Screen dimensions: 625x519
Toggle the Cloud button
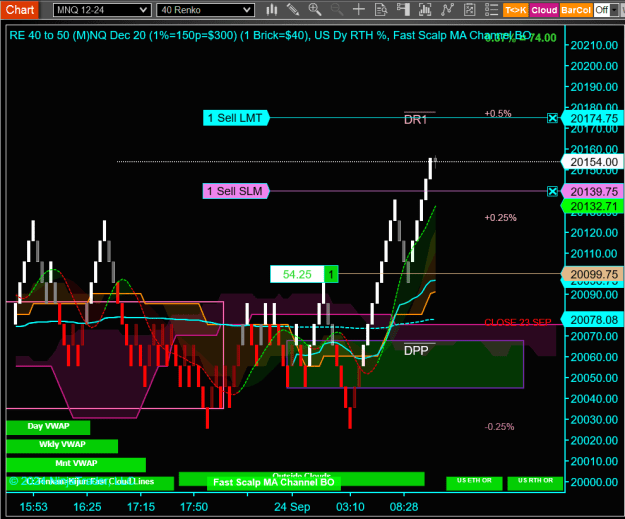point(544,10)
